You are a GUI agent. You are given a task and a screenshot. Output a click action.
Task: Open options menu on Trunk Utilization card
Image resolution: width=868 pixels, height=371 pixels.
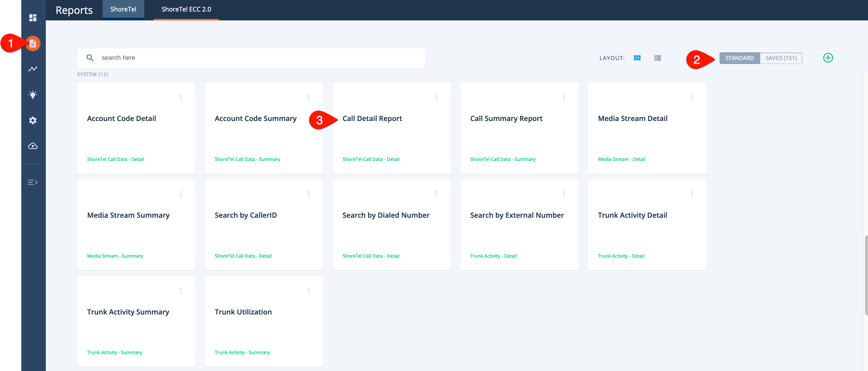(308, 291)
